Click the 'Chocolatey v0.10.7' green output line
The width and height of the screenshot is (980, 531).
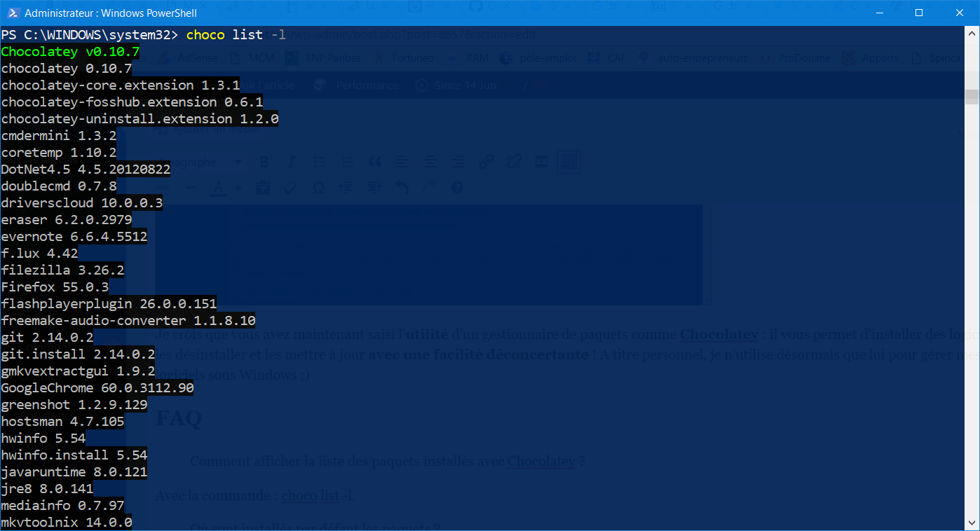click(70, 52)
